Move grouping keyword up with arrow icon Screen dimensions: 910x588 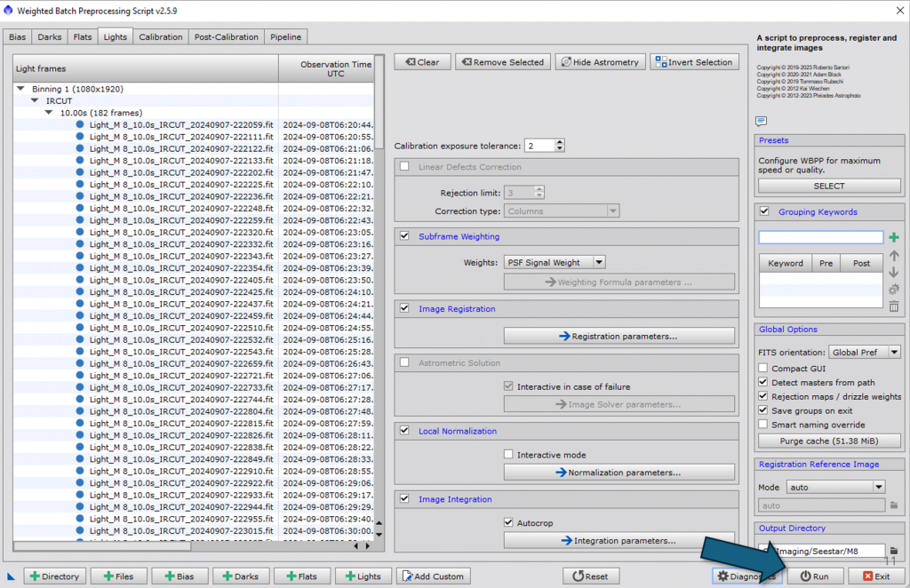click(894, 256)
